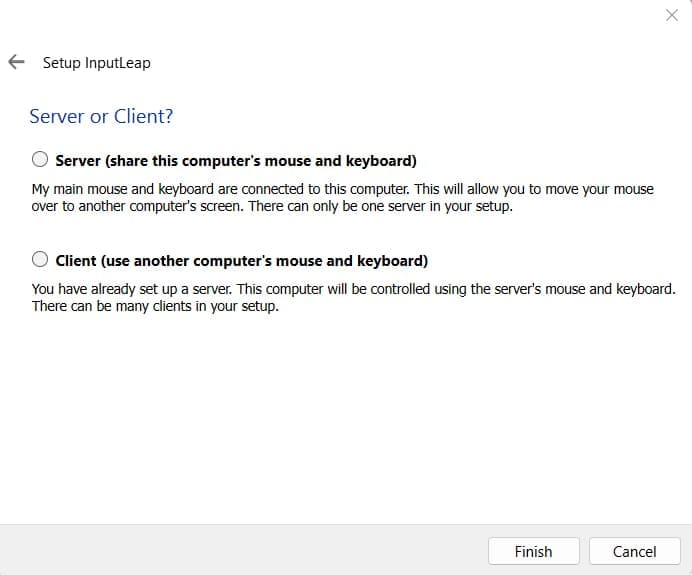Click the text "There can be many clients"
Viewport: 692px width, 575px height.
pyautogui.click(x=122, y=307)
